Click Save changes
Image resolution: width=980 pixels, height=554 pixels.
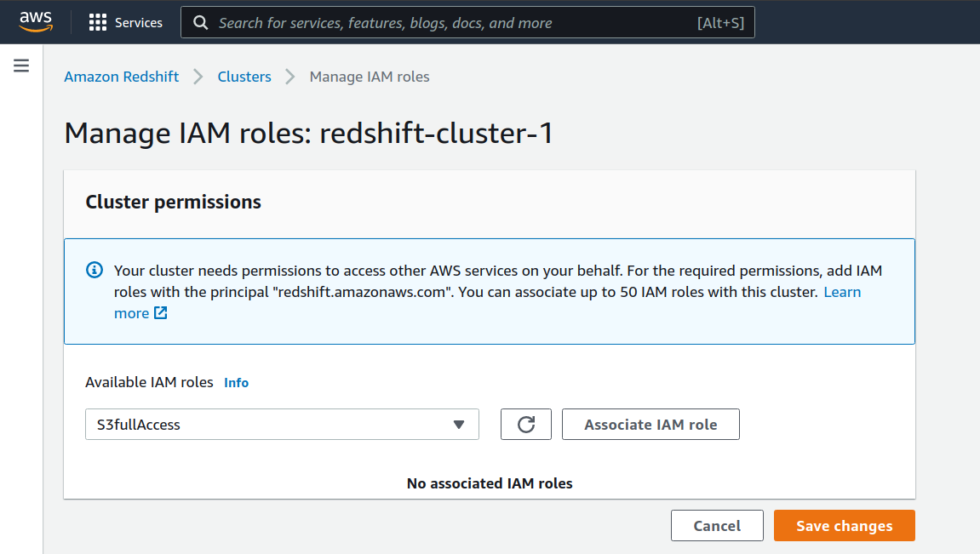point(844,526)
